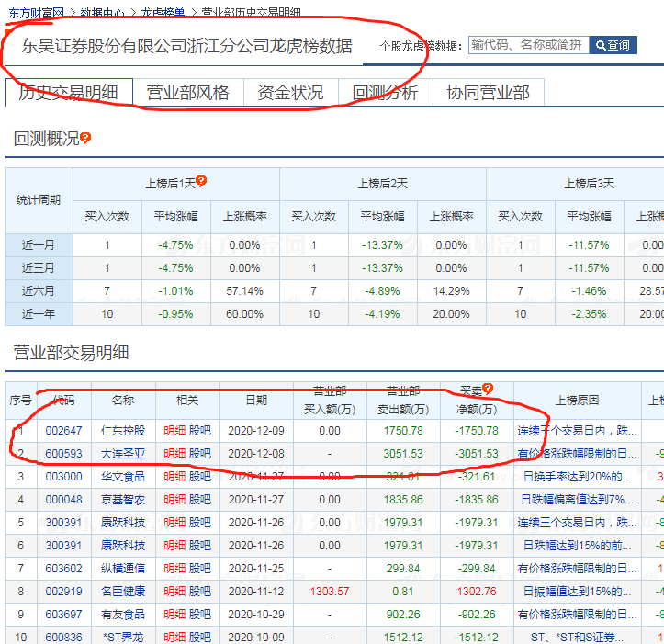Open stock code 603697 link

pos(63,614)
